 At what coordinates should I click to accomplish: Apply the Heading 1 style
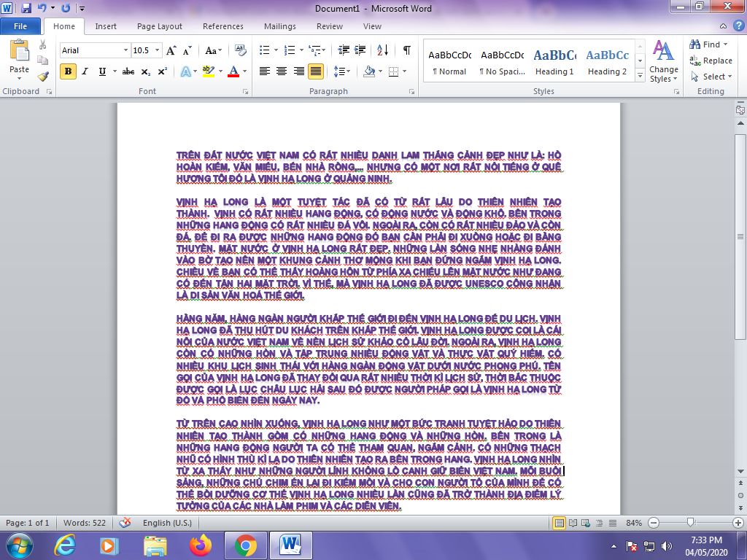pyautogui.click(x=554, y=62)
